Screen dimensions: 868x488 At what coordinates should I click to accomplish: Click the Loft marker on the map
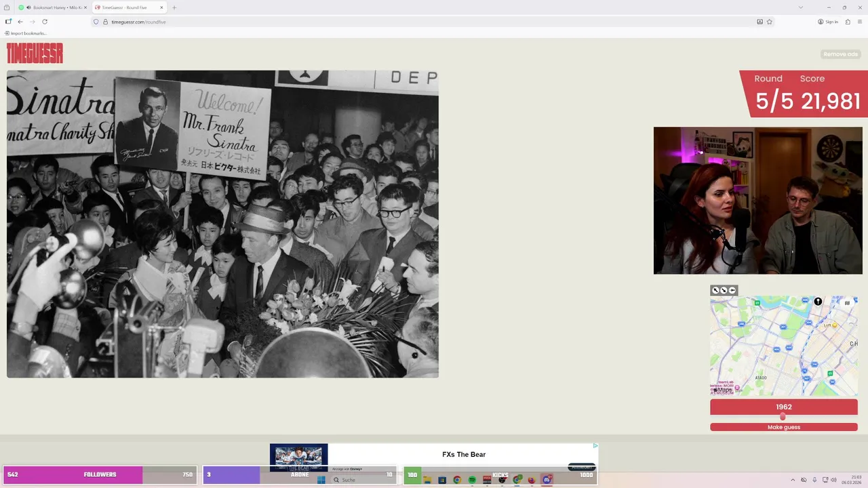834,325
